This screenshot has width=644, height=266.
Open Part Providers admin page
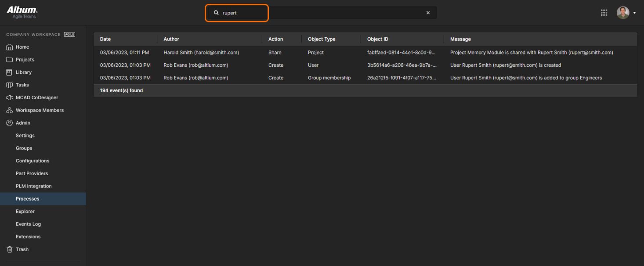pos(32,173)
